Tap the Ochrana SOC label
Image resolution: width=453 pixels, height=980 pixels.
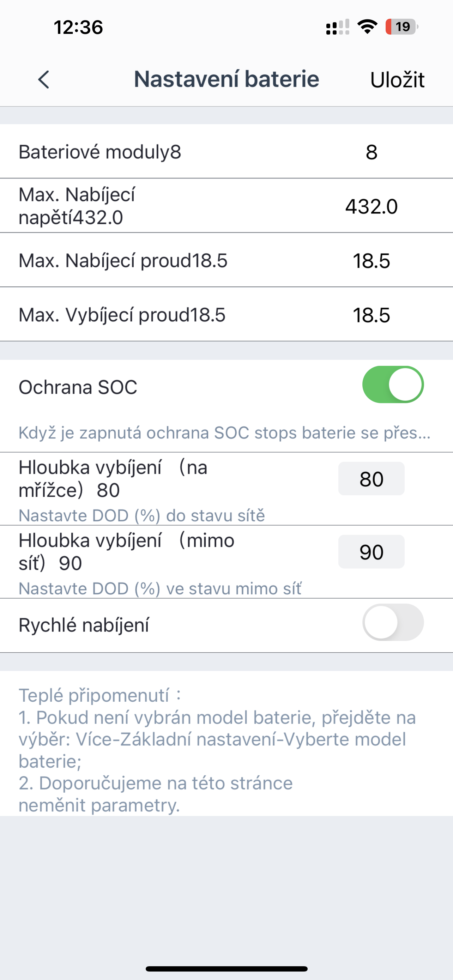[78, 387]
